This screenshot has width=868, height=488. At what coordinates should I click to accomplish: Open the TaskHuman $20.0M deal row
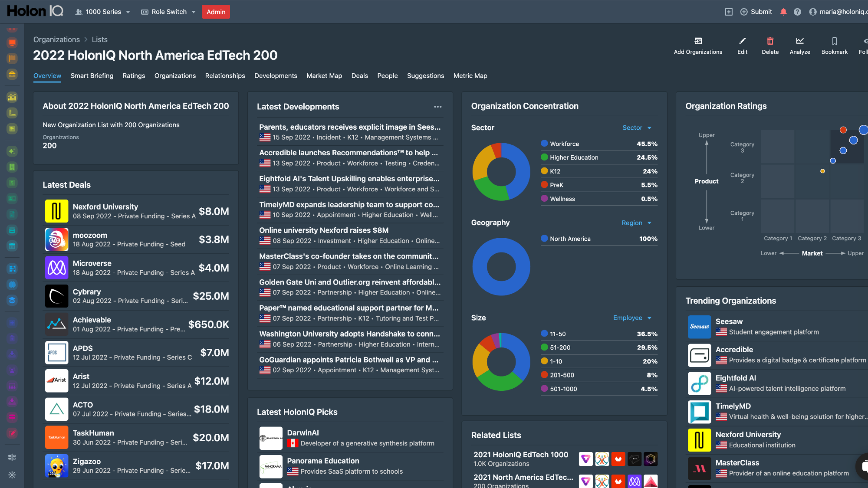(x=137, y=437)
